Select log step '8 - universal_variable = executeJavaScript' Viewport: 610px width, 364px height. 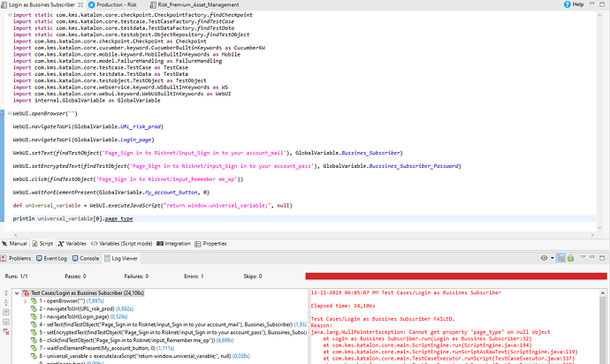144,356
